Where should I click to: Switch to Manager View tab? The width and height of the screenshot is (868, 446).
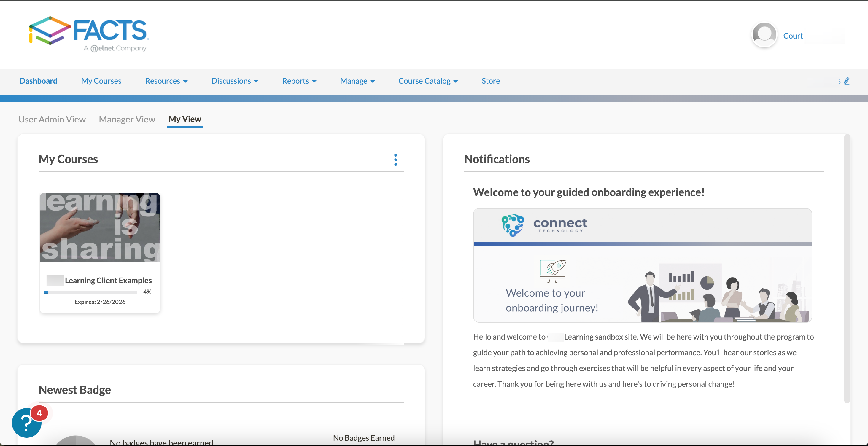point(127,119)
